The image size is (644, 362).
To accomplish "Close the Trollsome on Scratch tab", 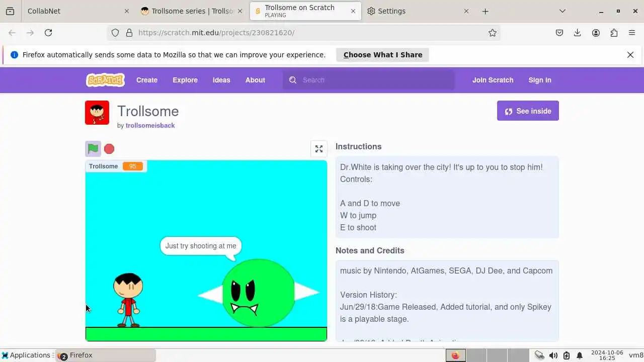I will click(353, 11).
